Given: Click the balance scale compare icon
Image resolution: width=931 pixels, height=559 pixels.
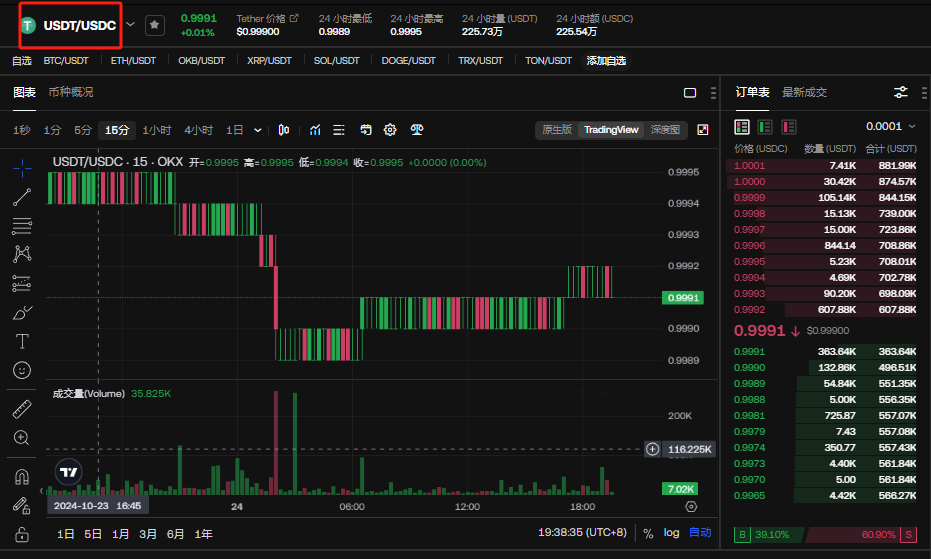Looking at the screenshot, I should point(417,130).
